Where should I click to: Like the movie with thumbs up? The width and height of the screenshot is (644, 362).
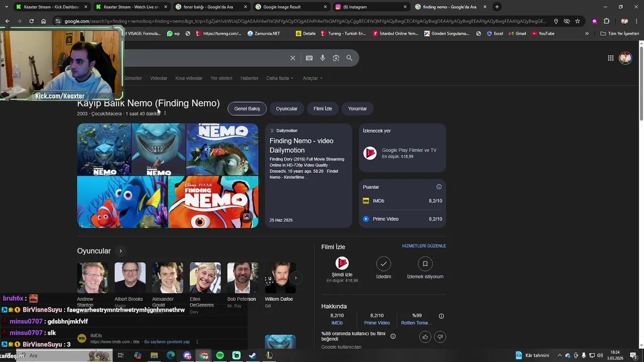point(425,336)
